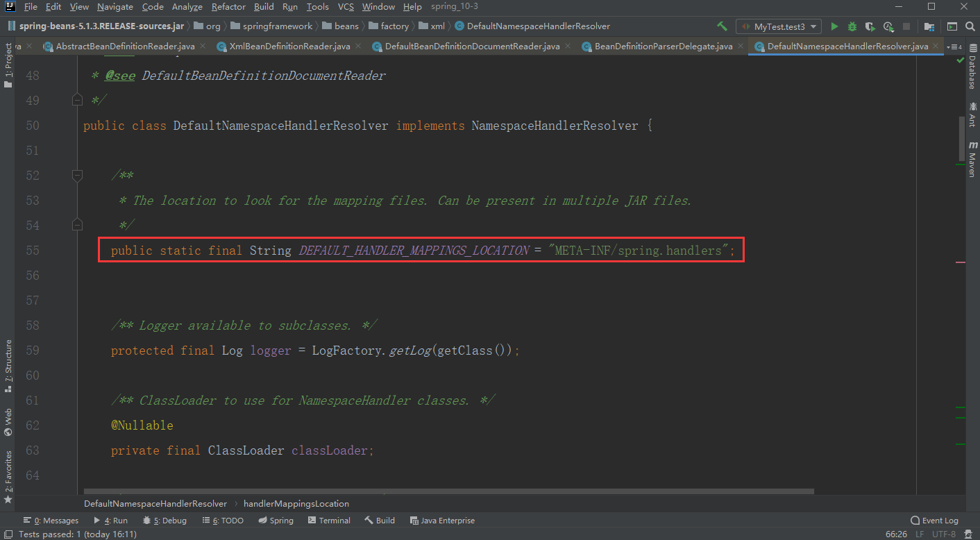This screenshot has width=980, height=540.
Task: Close the XmlBeanDefinitionReader.java tab
Action: [357, 47]
